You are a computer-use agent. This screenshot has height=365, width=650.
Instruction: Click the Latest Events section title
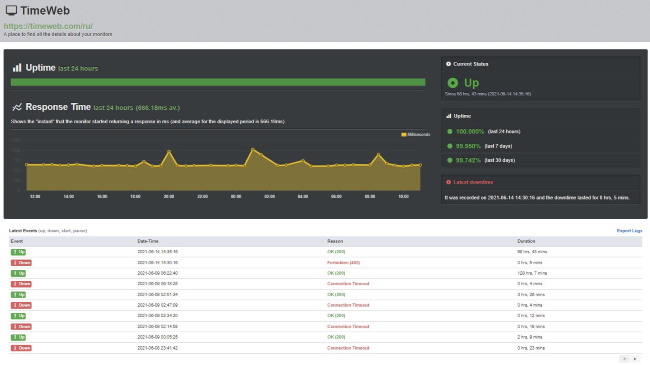(23, 231)
